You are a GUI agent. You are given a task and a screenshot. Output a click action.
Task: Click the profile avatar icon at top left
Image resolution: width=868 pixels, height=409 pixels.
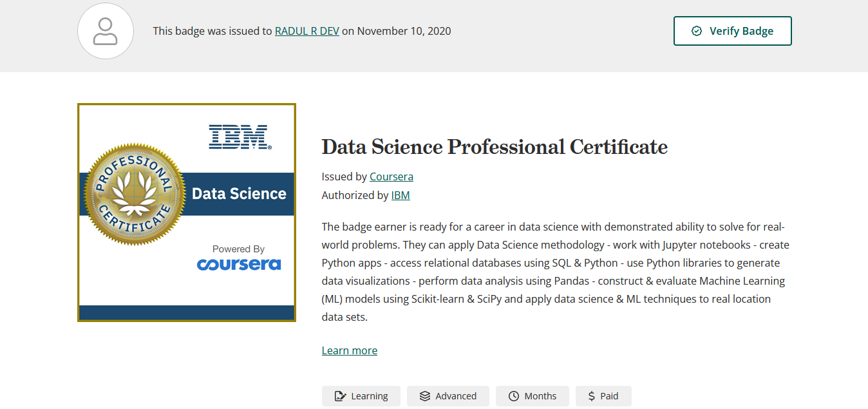click(x=105, y=30)
